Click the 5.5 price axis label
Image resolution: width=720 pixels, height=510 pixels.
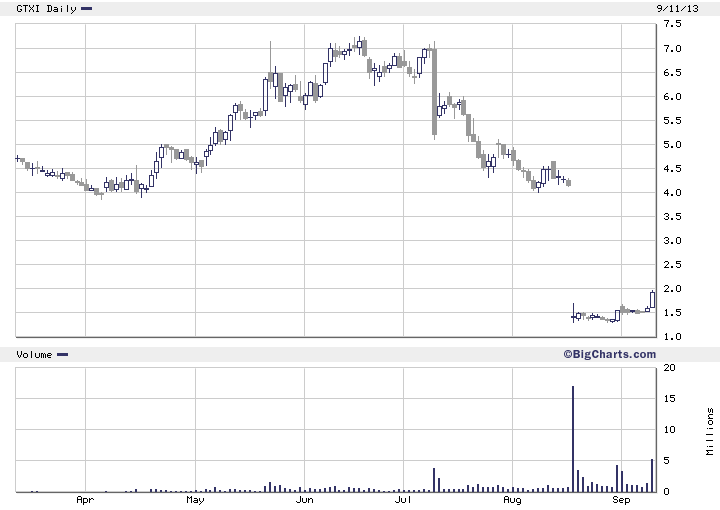tap(672, 120)
